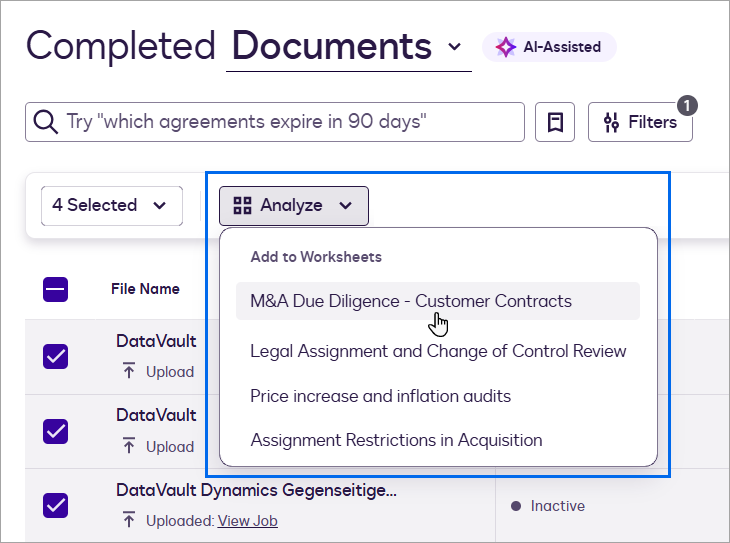Screen dimensions: 730x543
Task: Click the Filters sliders icon
Action: click(611, 122)
